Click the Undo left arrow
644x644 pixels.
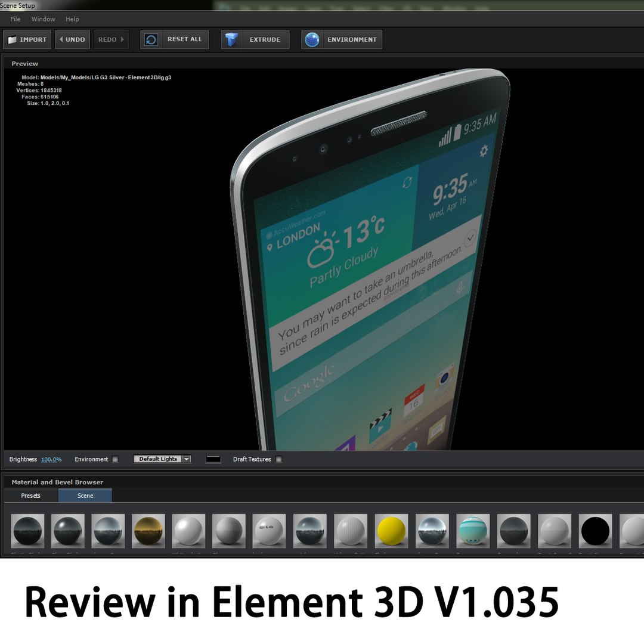(x=61, y=39)
